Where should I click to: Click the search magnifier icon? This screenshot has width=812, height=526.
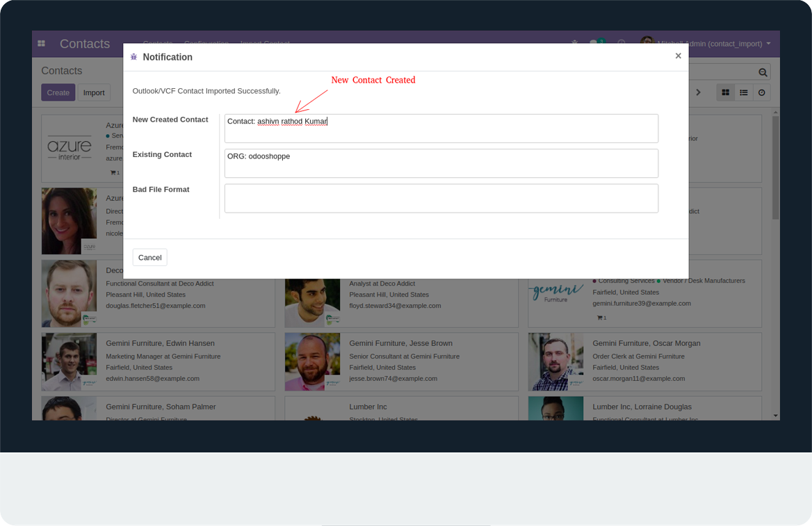click(x=762, y=72)
